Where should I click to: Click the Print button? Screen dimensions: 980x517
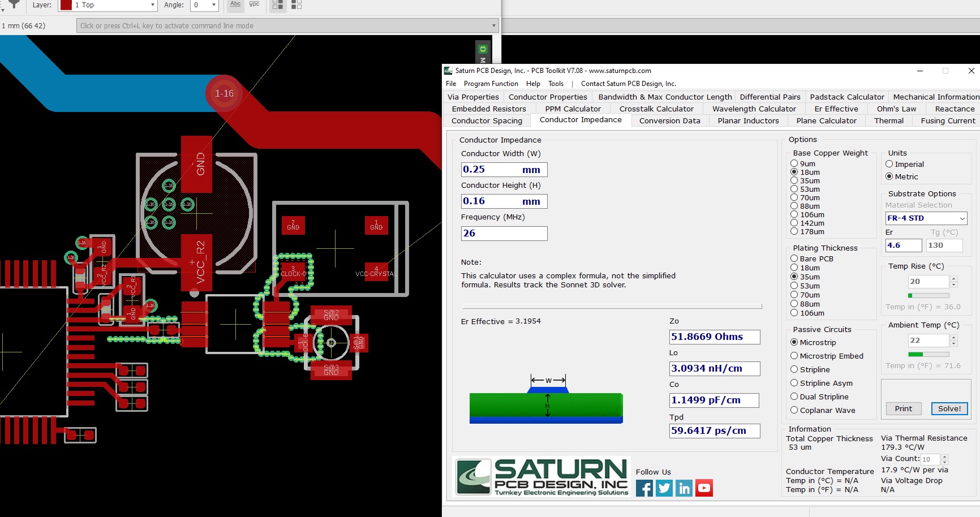coord(903,408)
